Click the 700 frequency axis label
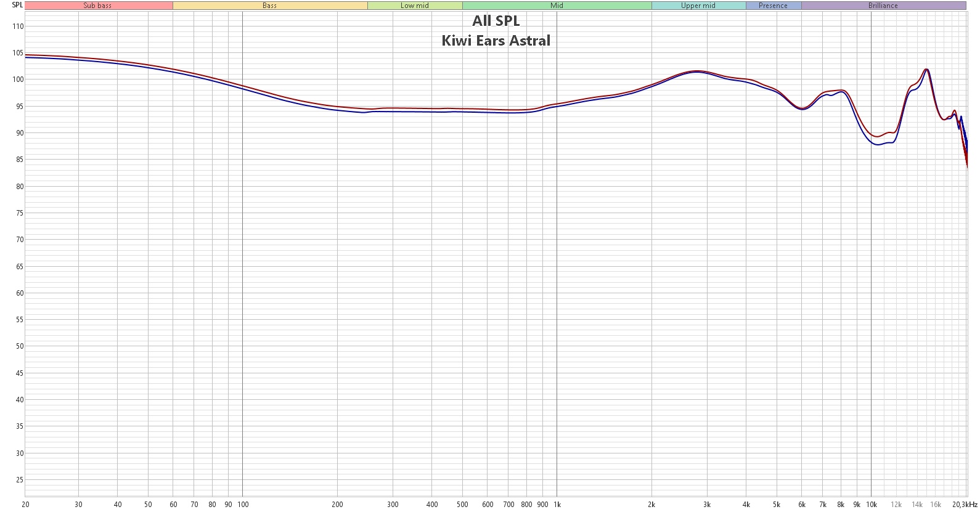This screenshot has height=512, width=980. [x=508, y=505]
